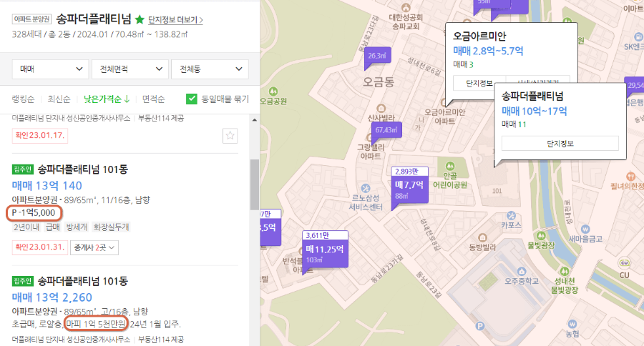Open listing 매매 13억 140
The height and width of the screenshot is (346, 644).
[x=47, y=186]
